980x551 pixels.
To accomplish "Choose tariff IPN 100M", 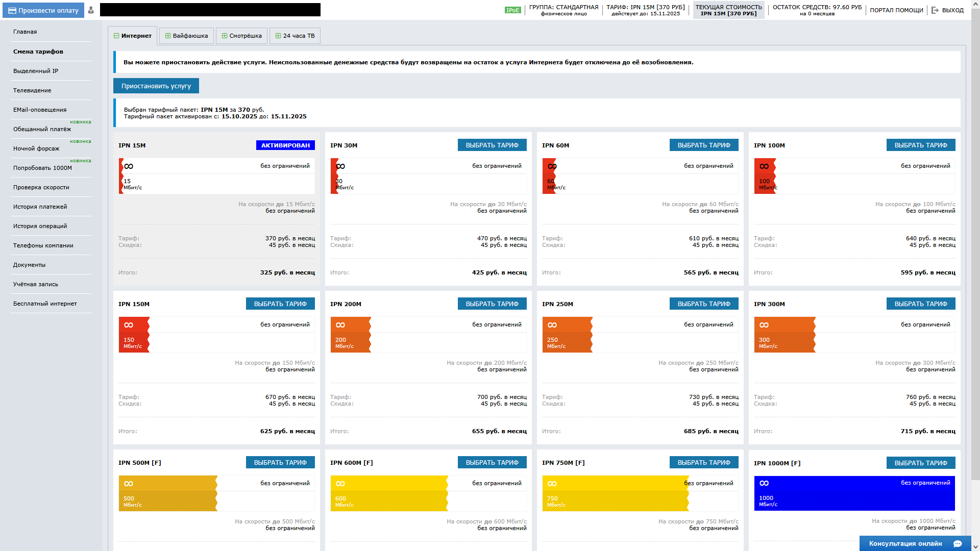I will point(920,145).
